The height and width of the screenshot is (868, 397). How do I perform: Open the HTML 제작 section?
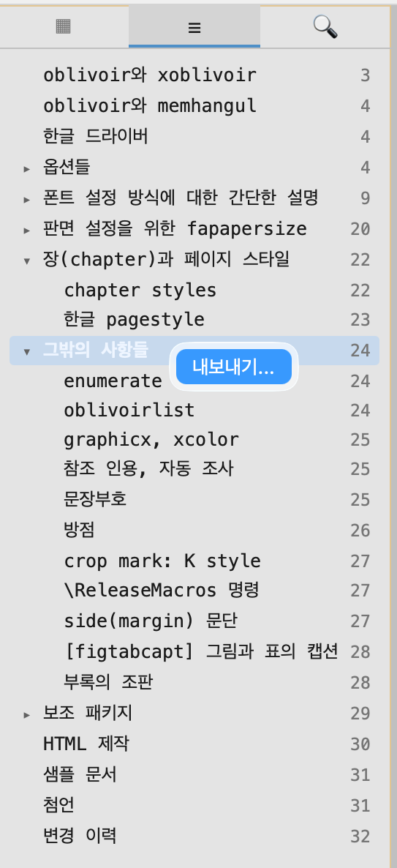pyautogui.click(x=86, y=744)
